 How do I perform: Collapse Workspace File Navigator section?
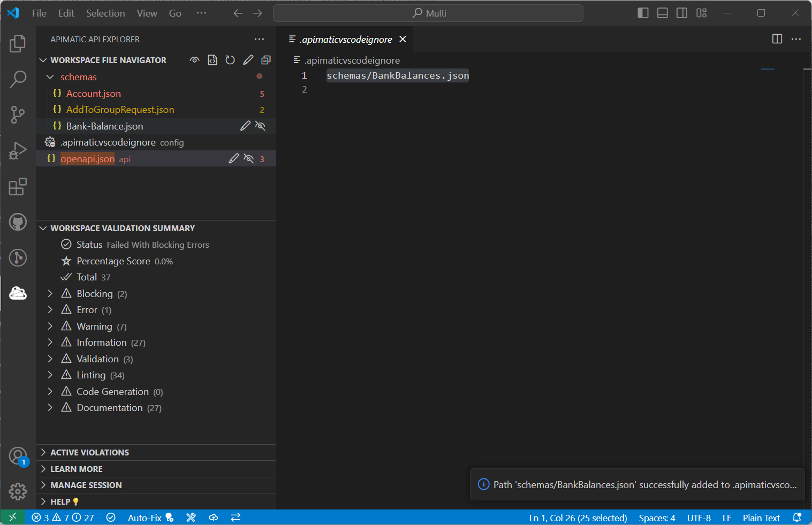(43, 60)
